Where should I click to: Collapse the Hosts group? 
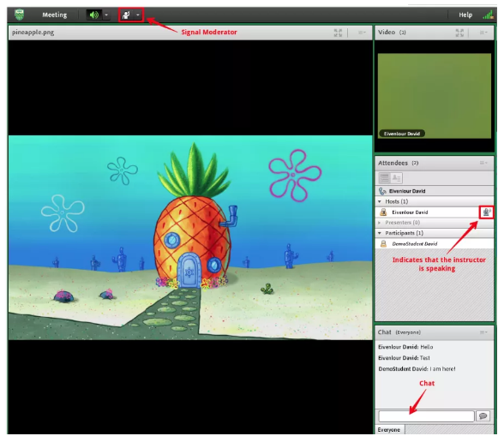380,201
